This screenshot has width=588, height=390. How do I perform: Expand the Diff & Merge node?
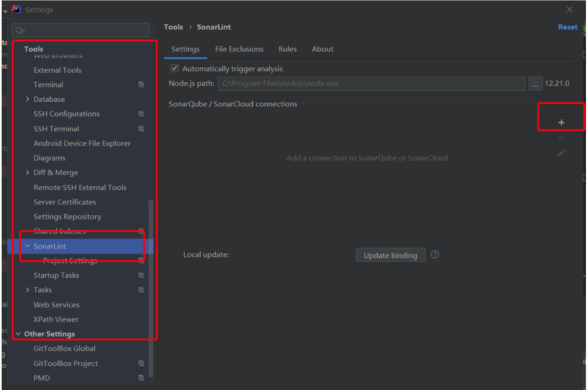[28, 173]
